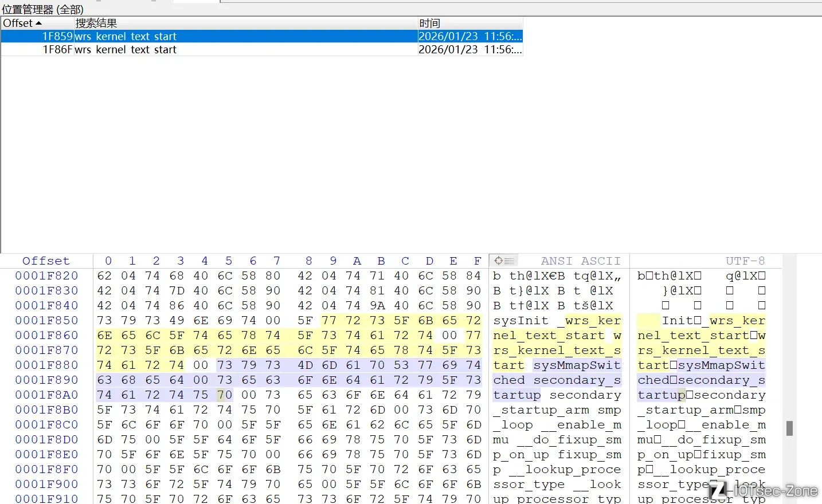This screenshot has width=822, height=504.
Task: Select row offset 0001F850 in hex view
Action: [46, 320]
